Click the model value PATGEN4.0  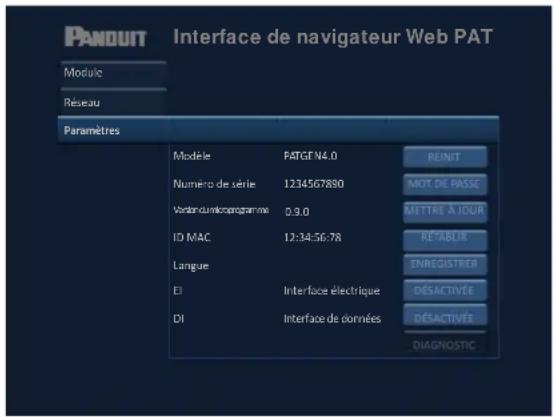[x=310, y=156]
